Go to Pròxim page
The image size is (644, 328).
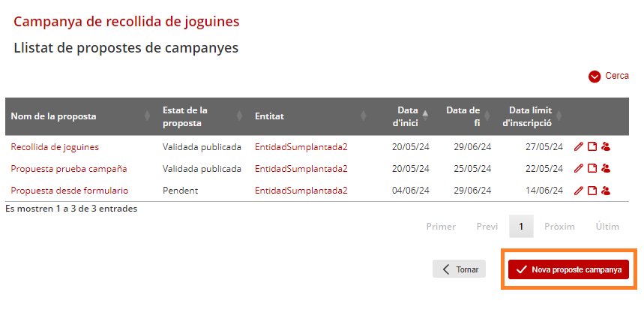coord(559,227)
